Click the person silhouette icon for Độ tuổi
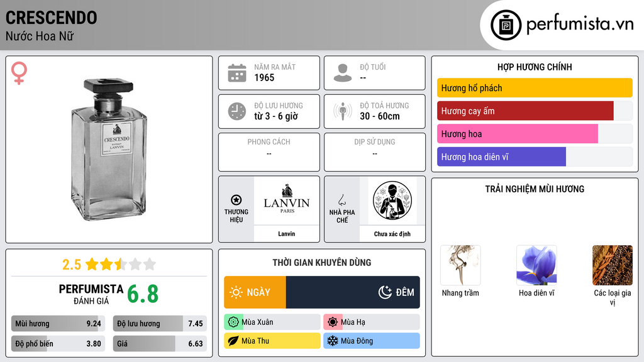Image resolution: width=644 pixels, height=362 pixels. pos(343,73)
